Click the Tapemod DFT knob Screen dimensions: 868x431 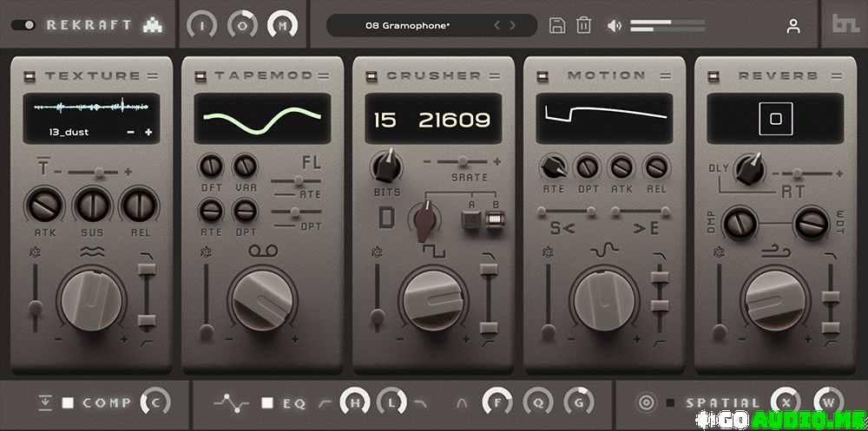[212, 166]
